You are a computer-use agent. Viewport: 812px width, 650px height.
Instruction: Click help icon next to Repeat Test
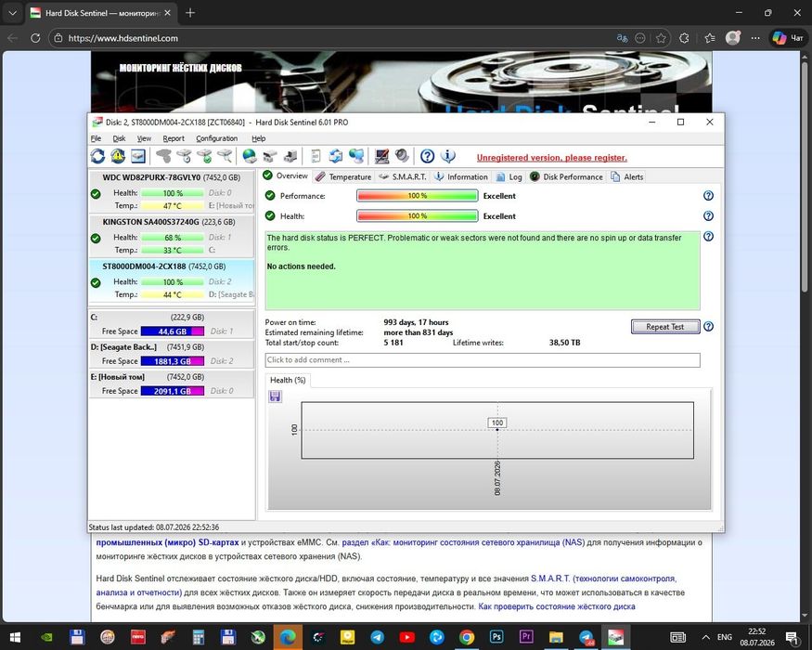(x=708, y=327)
